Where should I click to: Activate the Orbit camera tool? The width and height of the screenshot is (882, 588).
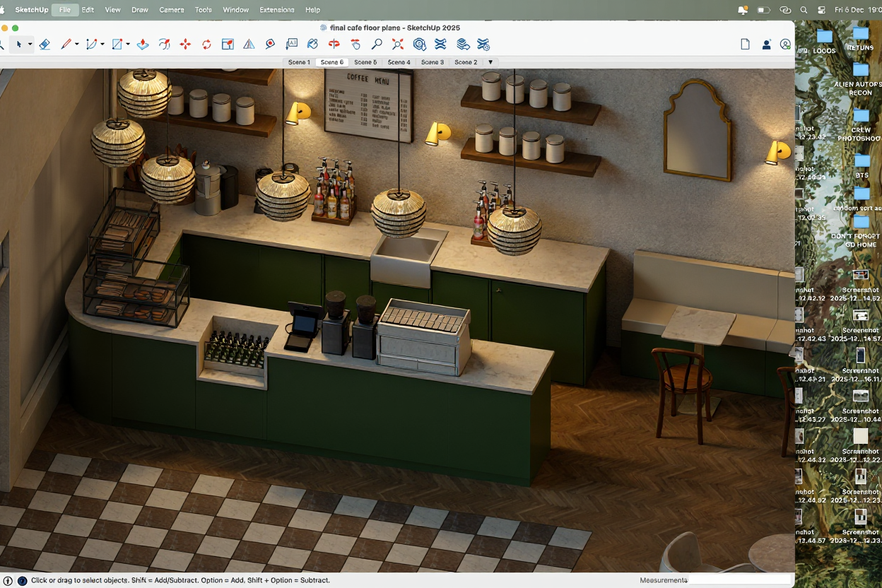[x=334, y=45]
